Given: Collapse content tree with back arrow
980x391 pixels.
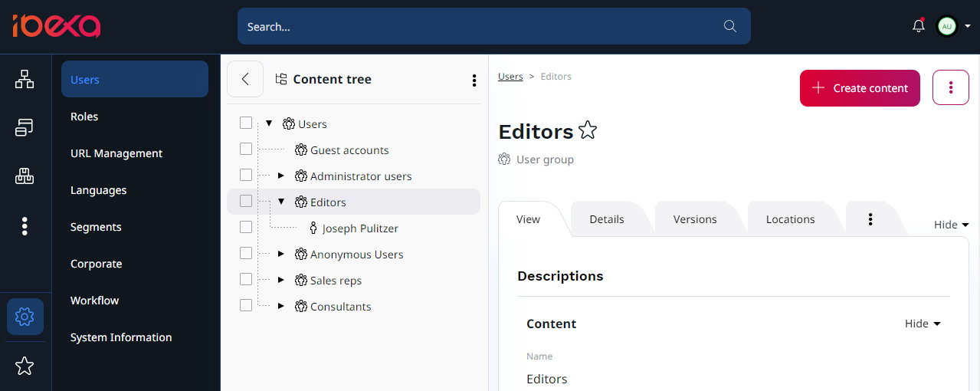Looking at the screenshot, I should pos(245,79).
